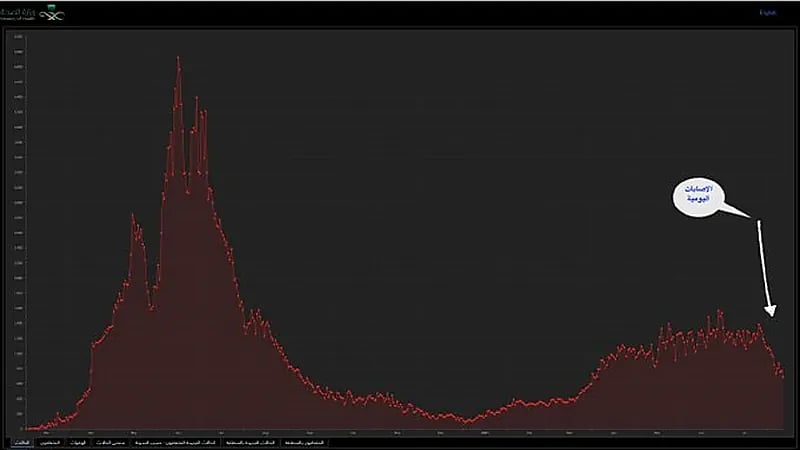The height and width of the screenshot is (450, 800).
Task: Select the active first tab in the bottom bar
Action: click(x=21, y=441)
